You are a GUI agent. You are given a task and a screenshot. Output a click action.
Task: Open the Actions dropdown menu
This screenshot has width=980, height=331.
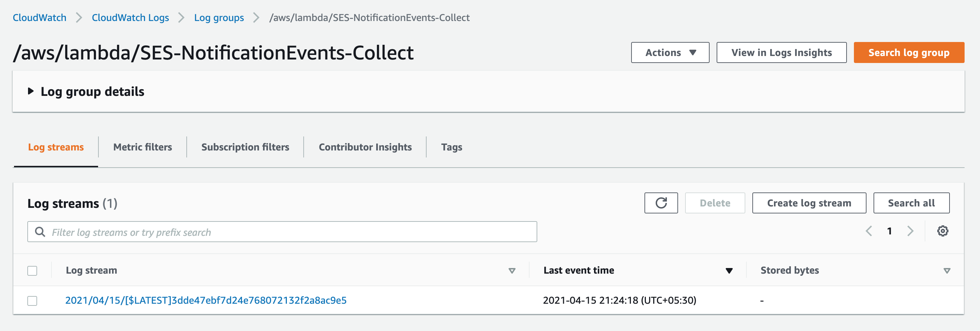click(x=670, y=52)
